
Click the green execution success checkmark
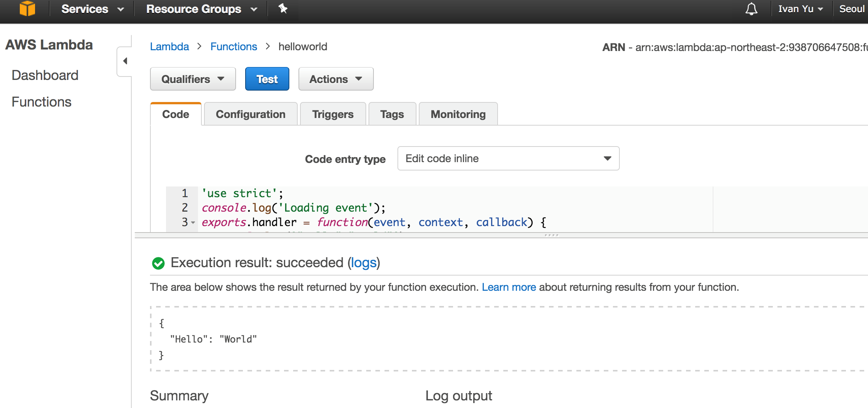pyautogui.click(x=158, y=263)
